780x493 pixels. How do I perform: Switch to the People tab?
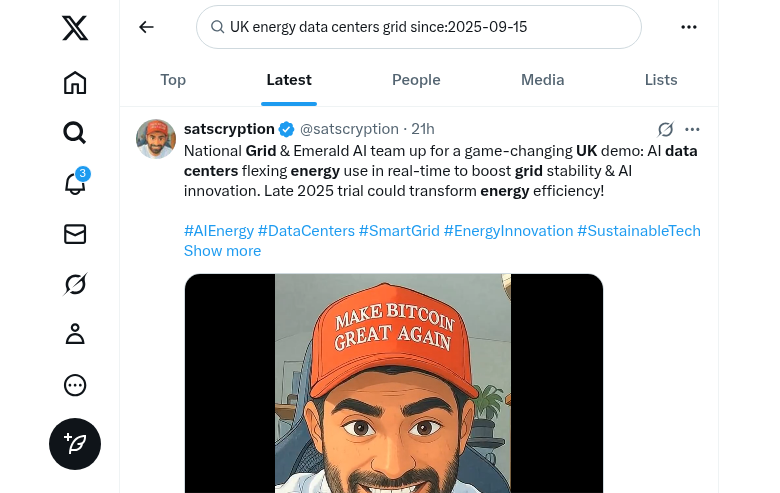(416, 80)
